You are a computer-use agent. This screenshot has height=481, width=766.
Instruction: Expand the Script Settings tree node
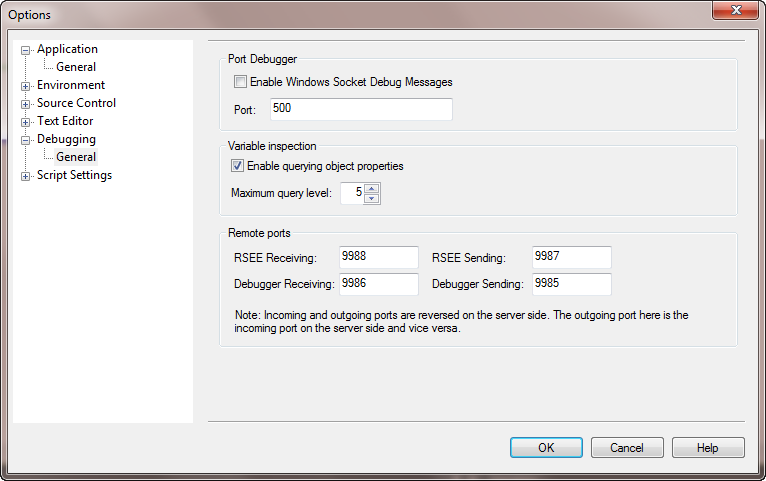tap(25, 177)
